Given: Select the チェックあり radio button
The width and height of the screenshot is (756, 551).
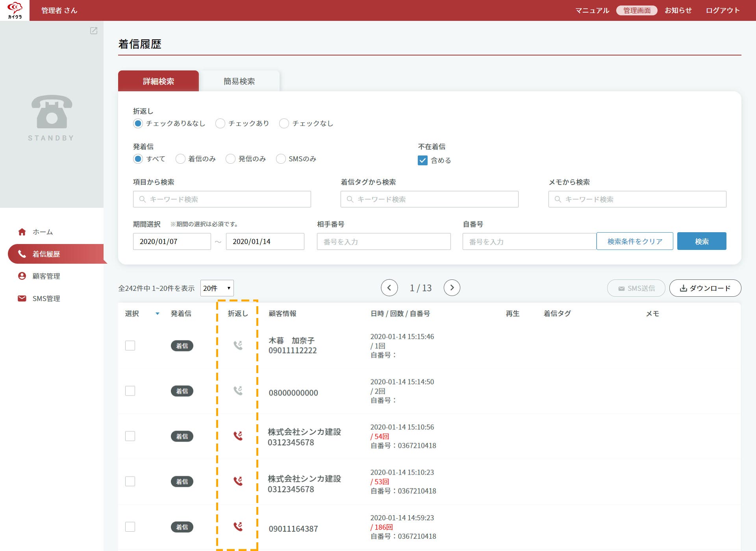Looking at the screenshot, I should [220, 124].
